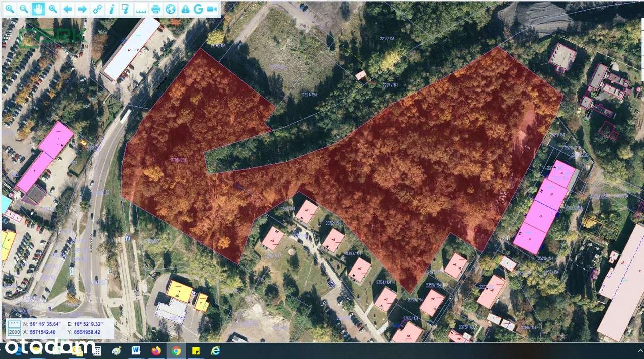Image resolution: width=644 pixels, height=359 pixels.
Task: Open the globe map layers tool
Action: pyautogui.click(x=171, y=9)
